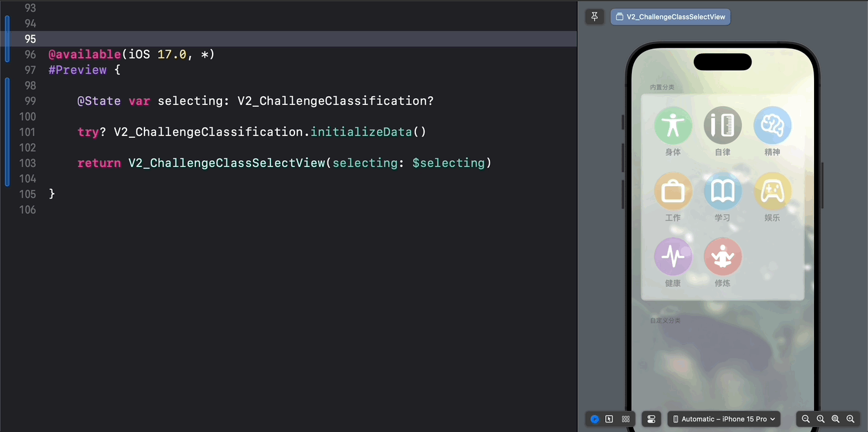Click iOS 17.0 version text
The width and height of the screenshot is (868, 432).
tap(157, 55)
